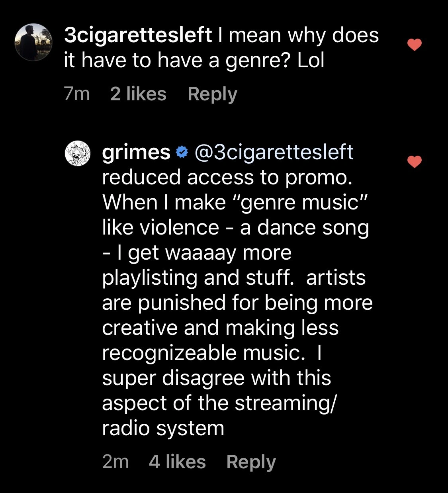Click the 2m timestamp under grimes' reply
The image size is (448, 493).
[115, 462]
